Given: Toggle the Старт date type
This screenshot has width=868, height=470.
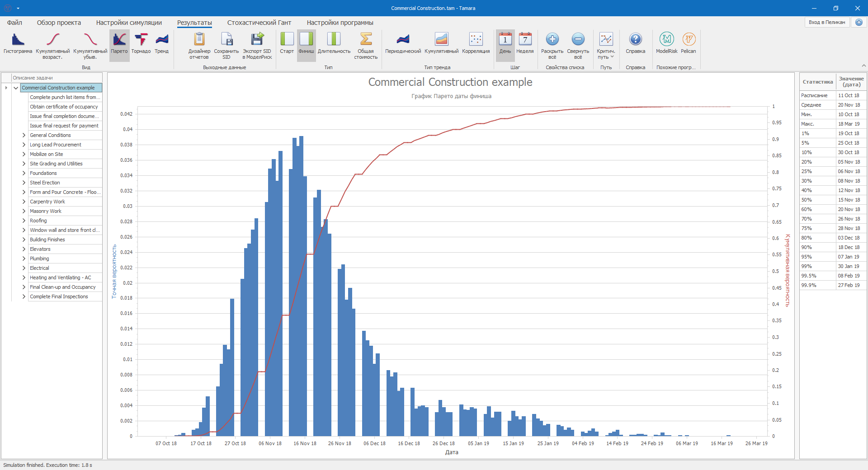Looking at the screenshot, I should [287, 44].
